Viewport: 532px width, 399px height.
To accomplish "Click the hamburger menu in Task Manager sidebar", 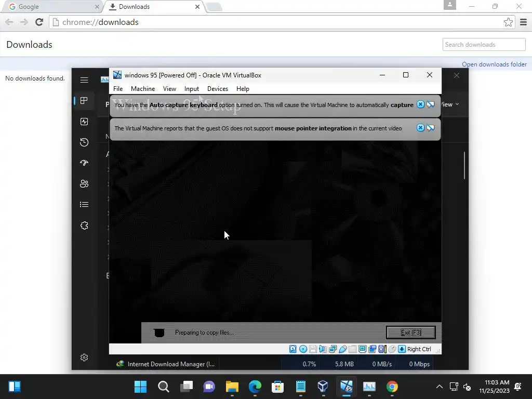I will pyautogui.click(x=84, y=79).
